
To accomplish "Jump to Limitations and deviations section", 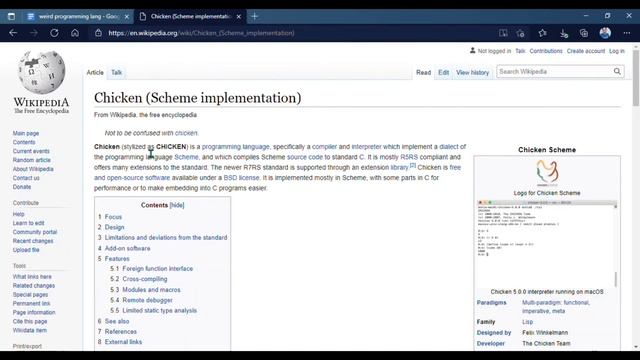I will click(166, 238).
